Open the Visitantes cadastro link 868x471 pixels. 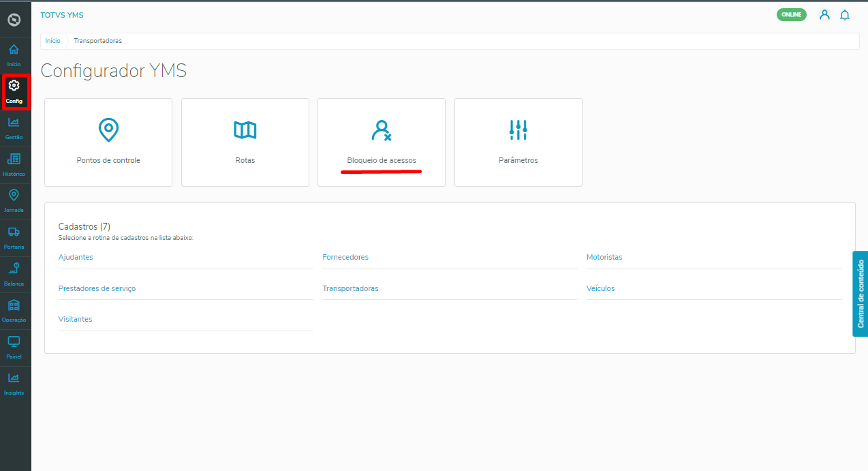(x=75, y=319)
